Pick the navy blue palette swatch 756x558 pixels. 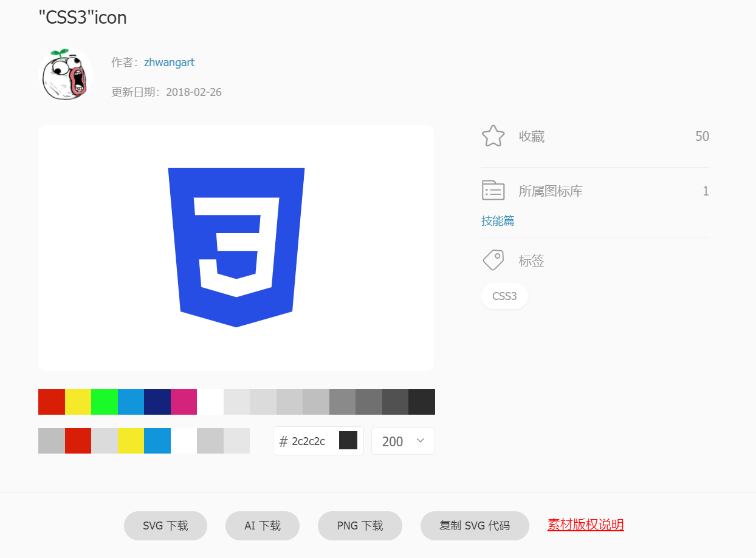[157, 402]
